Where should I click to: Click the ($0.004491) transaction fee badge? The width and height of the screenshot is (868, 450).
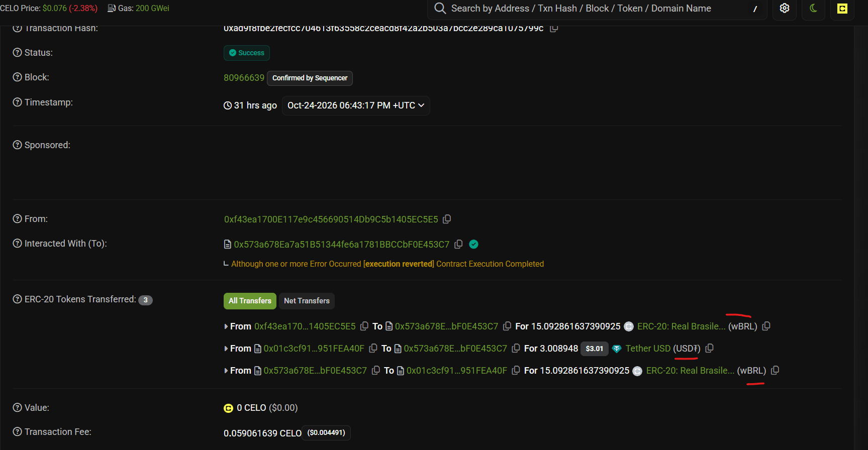326,432
